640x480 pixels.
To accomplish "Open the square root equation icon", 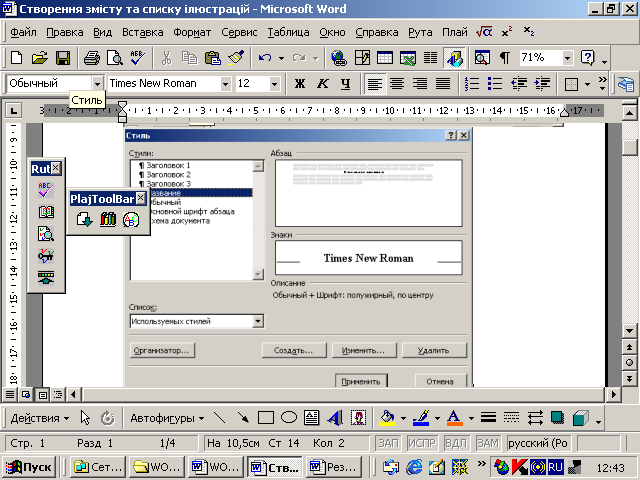I will coord(484,32).
